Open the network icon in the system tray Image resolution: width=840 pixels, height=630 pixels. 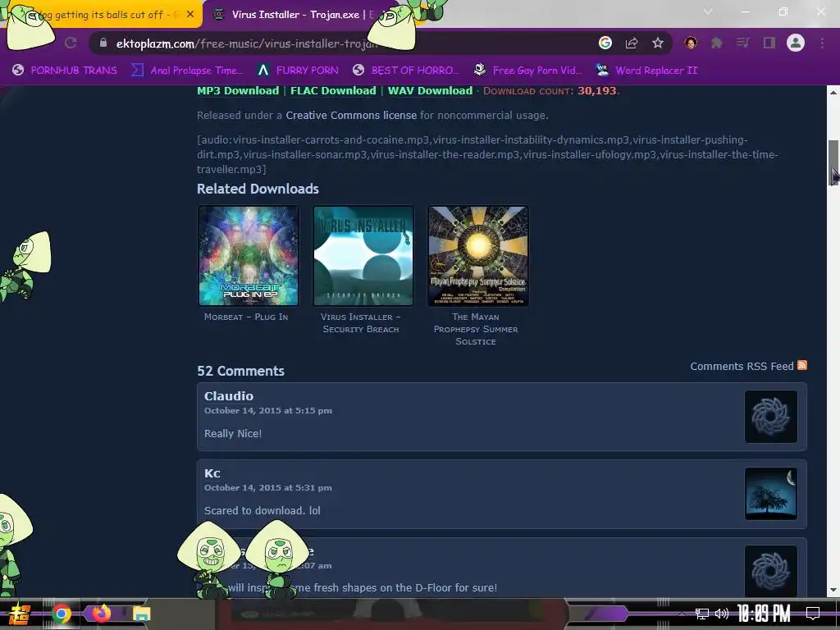click(702, 614)
